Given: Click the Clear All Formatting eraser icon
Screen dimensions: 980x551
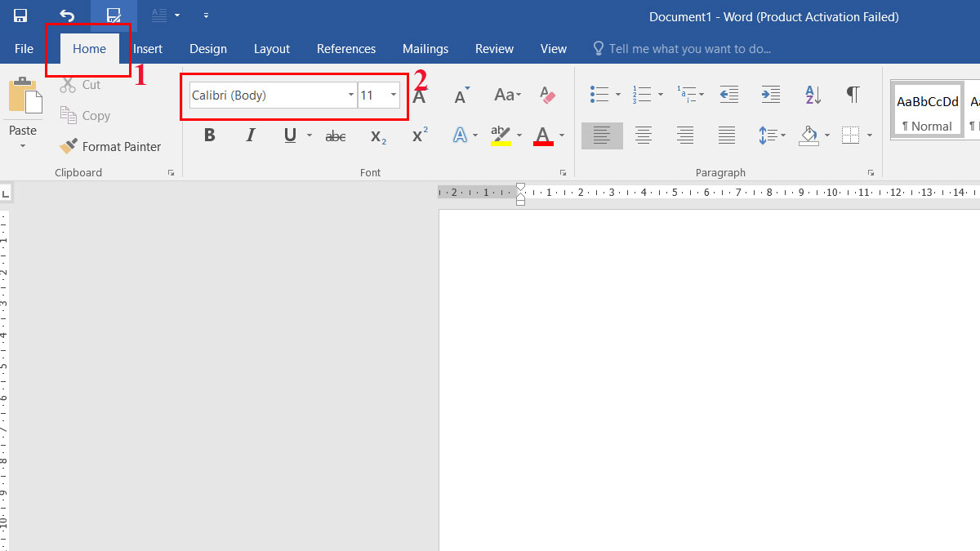Looking at the screenshot, I should point(547,96).
